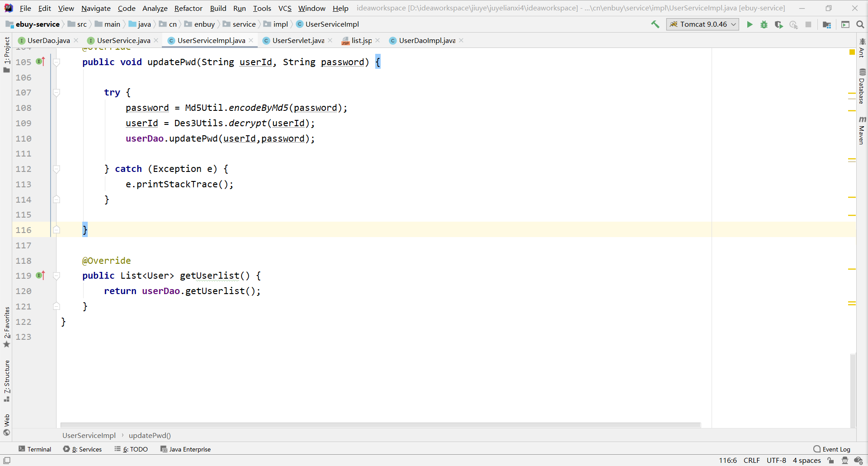Open the Event Log
This screenshot has height=466, width=868.
point(832,449)
